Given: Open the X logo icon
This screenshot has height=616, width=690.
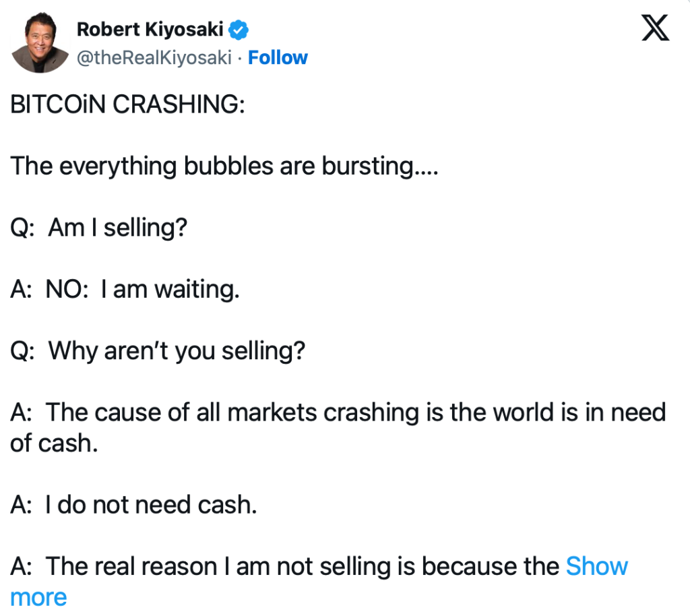Looking at the screenshot, I should click(655, 30).
